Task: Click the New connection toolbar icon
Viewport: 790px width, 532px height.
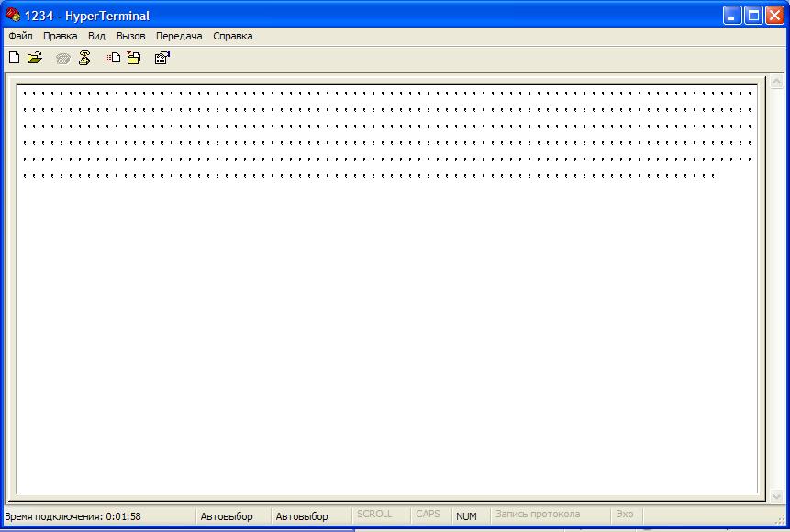Action: point(14,58)
